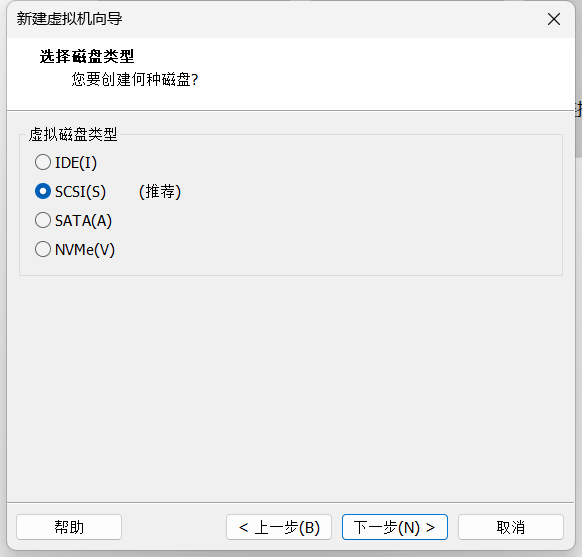Proceed with 下一步(N) button

[395, 527]
